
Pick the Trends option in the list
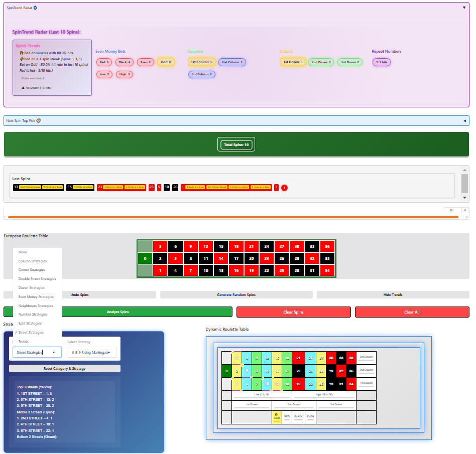pyautogui.click(x=24, y=342)
